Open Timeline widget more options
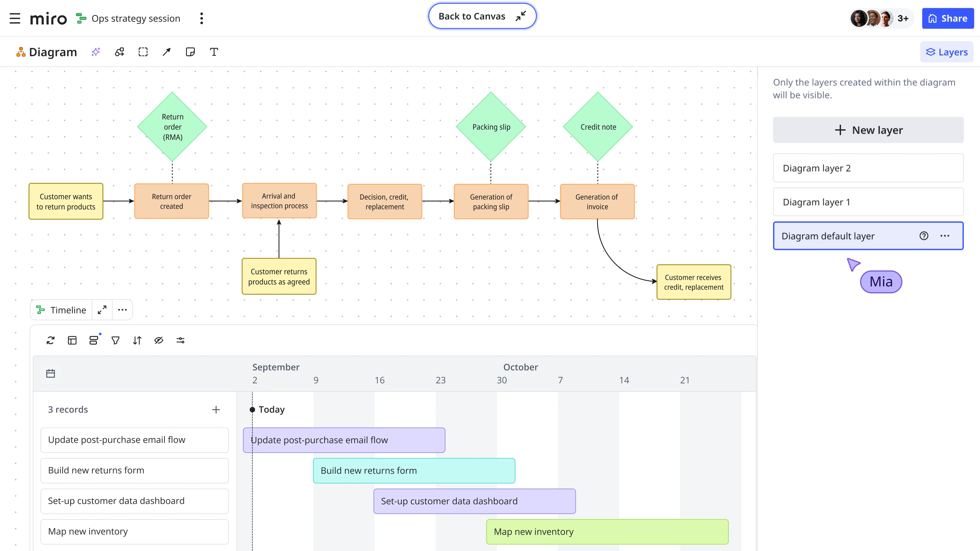Viewport: 980px width, 551px height. (x=122, y=310)
